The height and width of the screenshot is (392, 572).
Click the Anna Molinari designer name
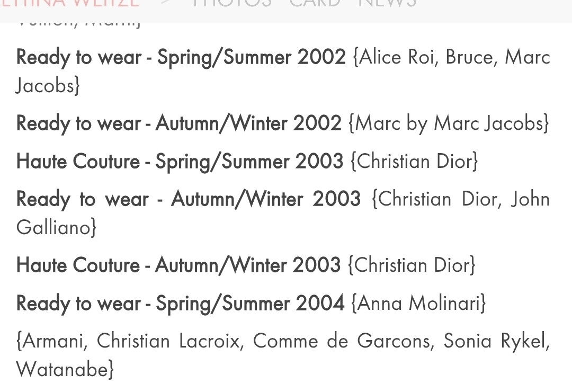coord(418,303)
